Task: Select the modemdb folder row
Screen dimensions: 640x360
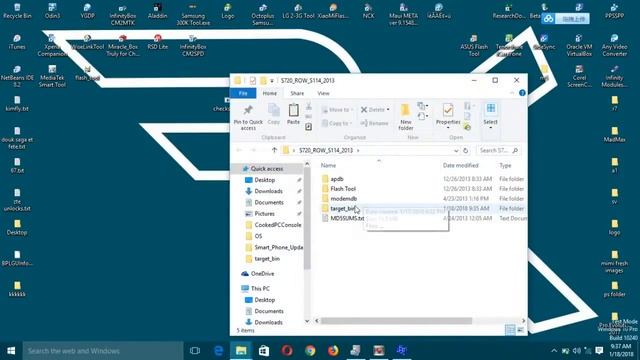Action: click(x=422, y=198)
